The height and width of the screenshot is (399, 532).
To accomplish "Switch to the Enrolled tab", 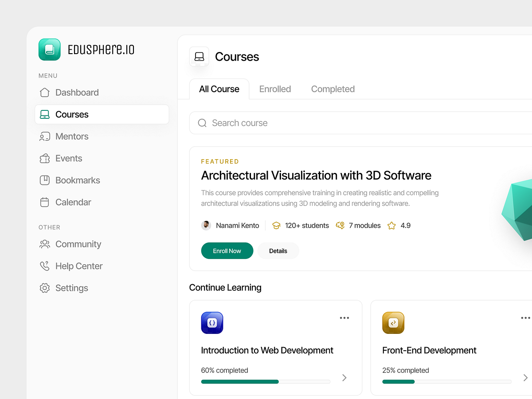I will pos(275,89).
